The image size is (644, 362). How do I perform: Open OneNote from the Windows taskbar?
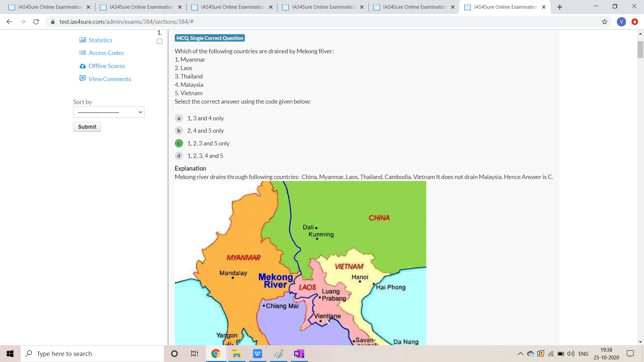[x=299, y=354]
